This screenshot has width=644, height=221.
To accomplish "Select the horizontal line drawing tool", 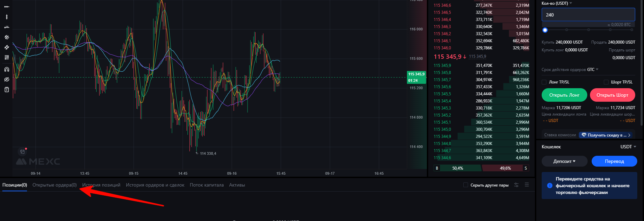I will pos(6,6).
